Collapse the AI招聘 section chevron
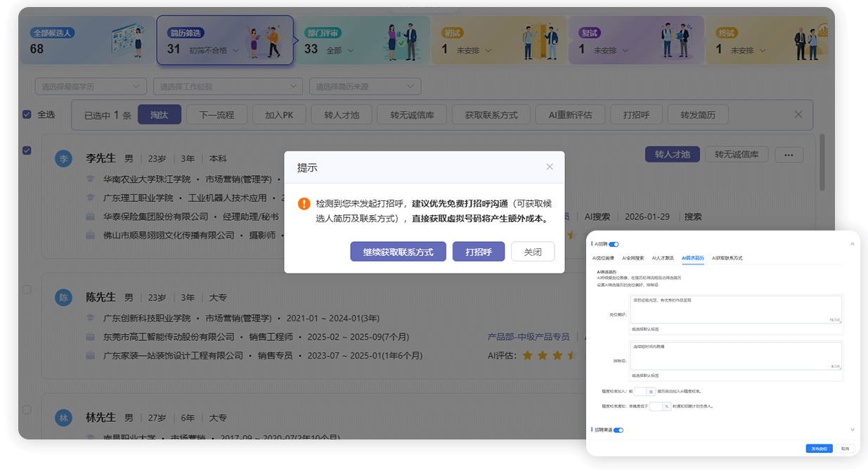The height and width of the screenshot is (476, 868). click(x=853, y=244)
